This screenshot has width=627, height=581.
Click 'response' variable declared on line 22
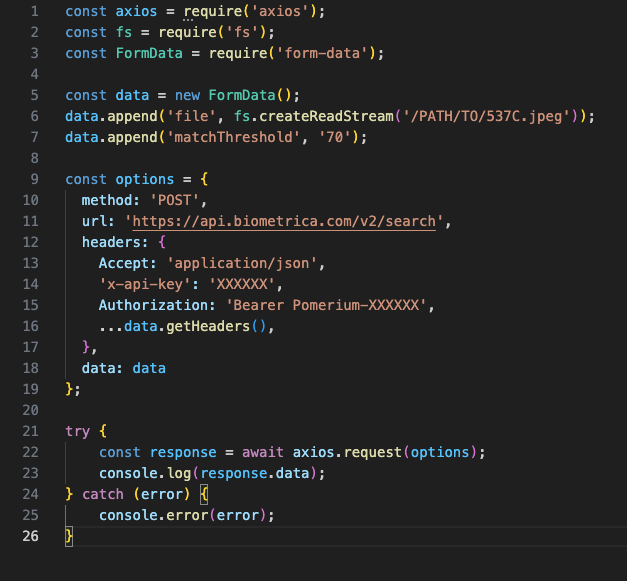point(183,452)
